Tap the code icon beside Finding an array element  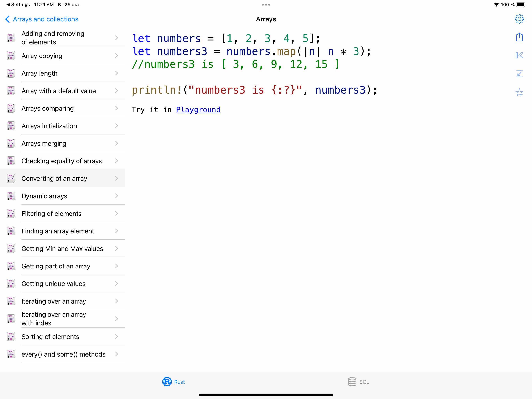point(11,231)
